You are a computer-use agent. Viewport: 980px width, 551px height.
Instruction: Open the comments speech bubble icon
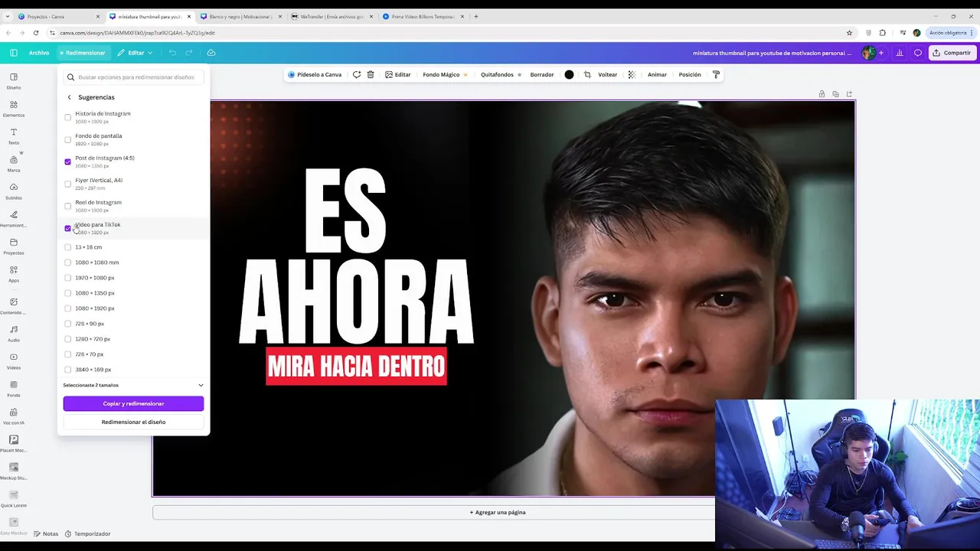point(918,53)
